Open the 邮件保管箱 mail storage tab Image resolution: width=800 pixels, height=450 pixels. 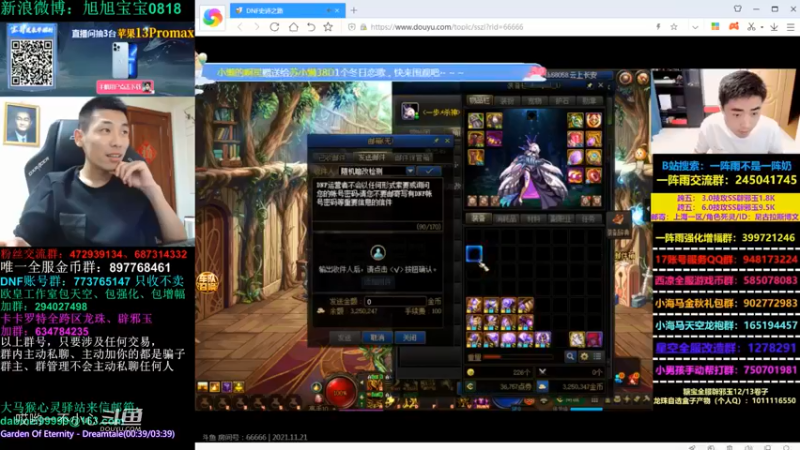tap(412, 158)
